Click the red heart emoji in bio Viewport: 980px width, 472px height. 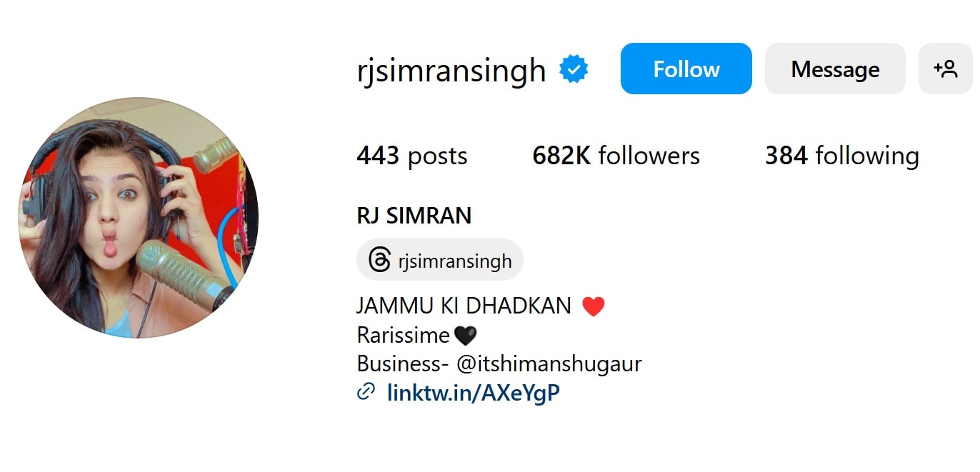click(594, 307)
